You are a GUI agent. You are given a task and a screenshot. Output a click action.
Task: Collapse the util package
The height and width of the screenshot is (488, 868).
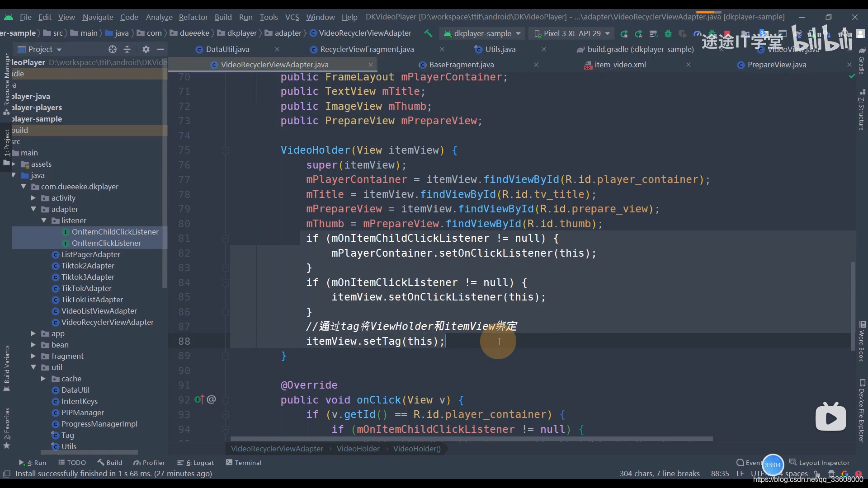pyautogui.click(x=33, y=367)
